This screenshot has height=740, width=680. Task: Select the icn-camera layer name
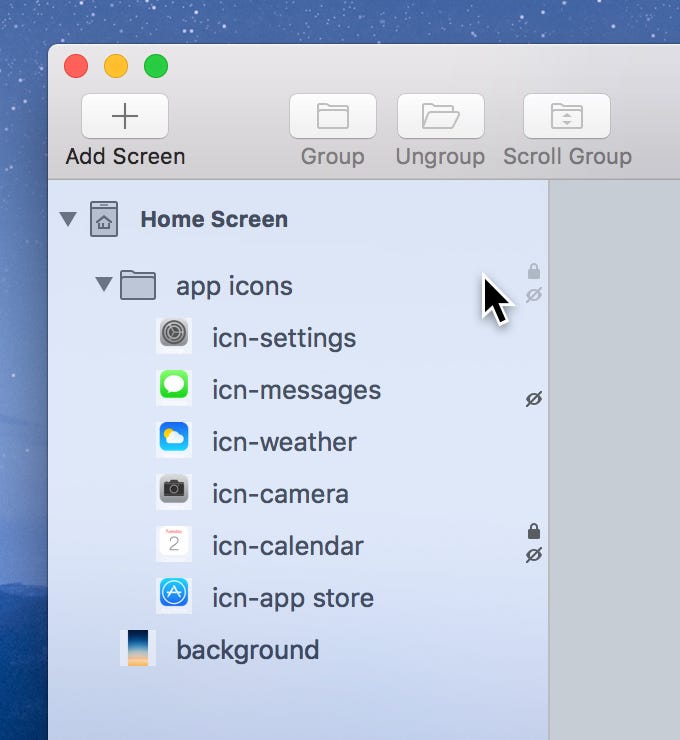pyautogui.click(x=280, y=494)
